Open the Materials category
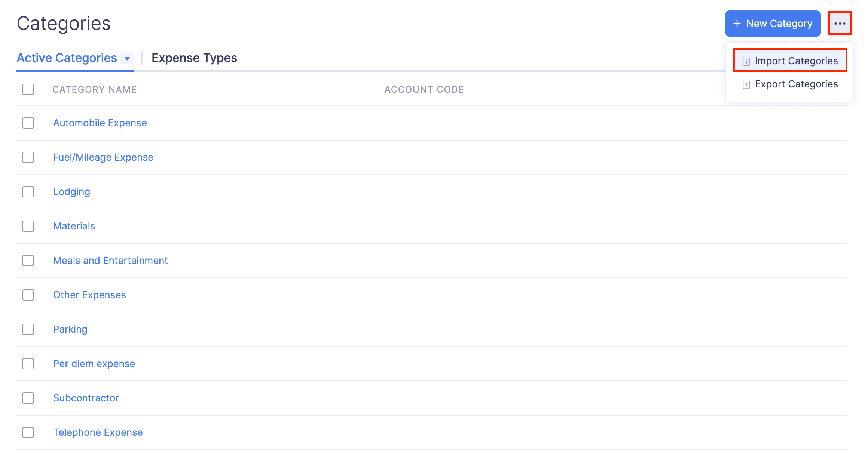This screenshot has width=868, height=453. [x=74, y=226]
